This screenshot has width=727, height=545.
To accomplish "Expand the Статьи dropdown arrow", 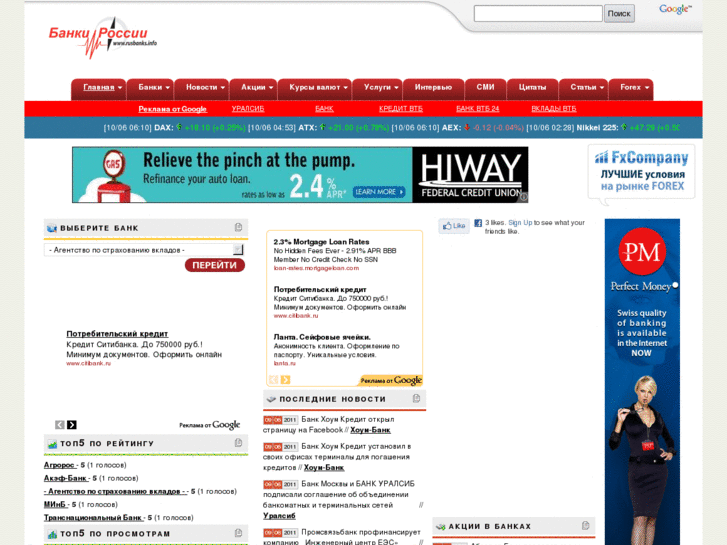I will (x=602, y=88).
